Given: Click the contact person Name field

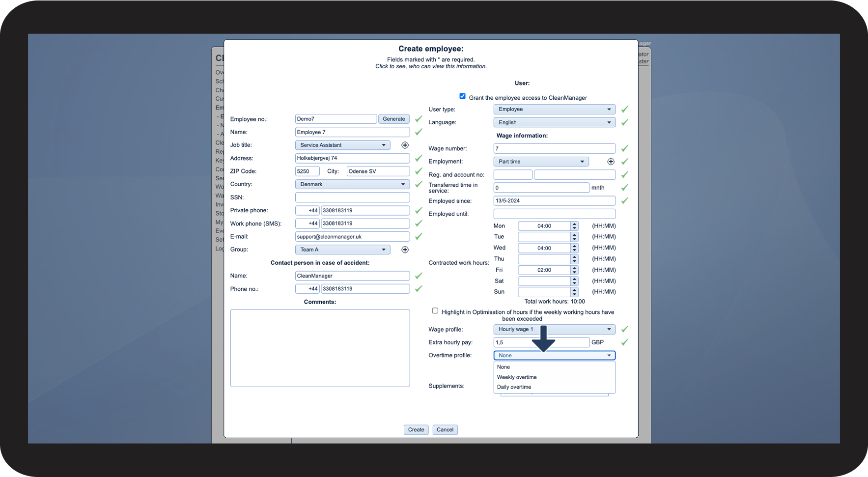Looking at the screenshot, I should point(352,276).
